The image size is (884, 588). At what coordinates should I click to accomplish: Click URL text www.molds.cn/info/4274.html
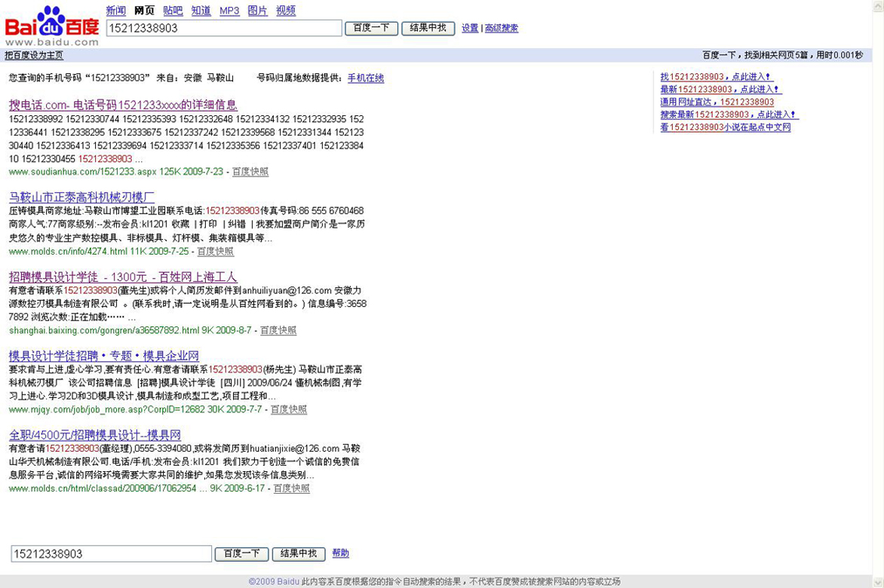(x=68, y=252)
